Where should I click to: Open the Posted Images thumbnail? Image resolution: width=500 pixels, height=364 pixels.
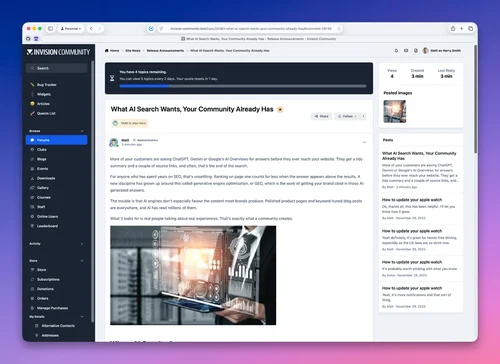[x=395, y=112]
